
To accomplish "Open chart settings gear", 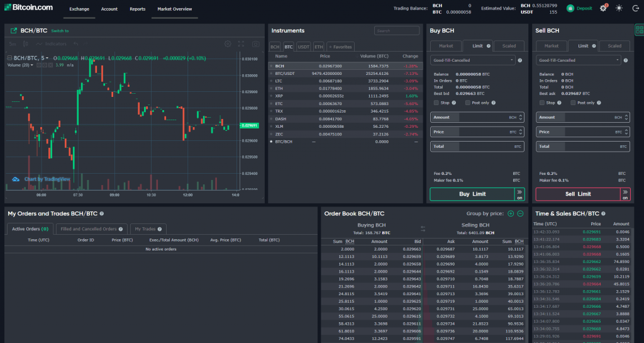I will click(x=228, y=43).
